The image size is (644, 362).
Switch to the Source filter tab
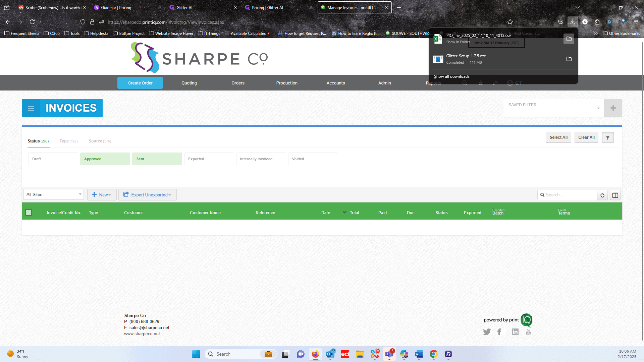(100, 141)
